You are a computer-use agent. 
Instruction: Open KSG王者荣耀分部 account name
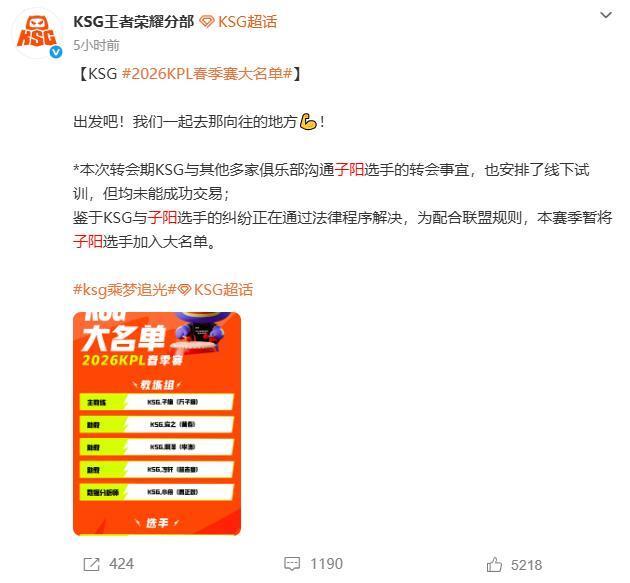point(134,22)
